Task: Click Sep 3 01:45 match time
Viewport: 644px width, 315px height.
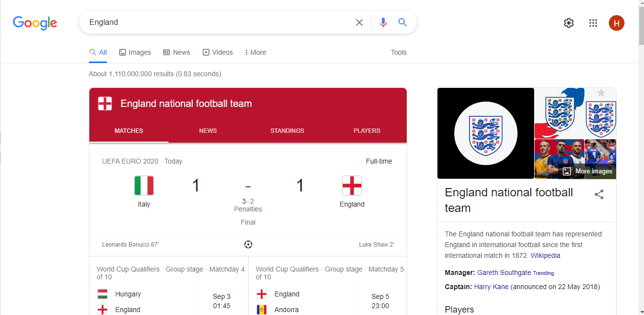Action: pos(222,301)
